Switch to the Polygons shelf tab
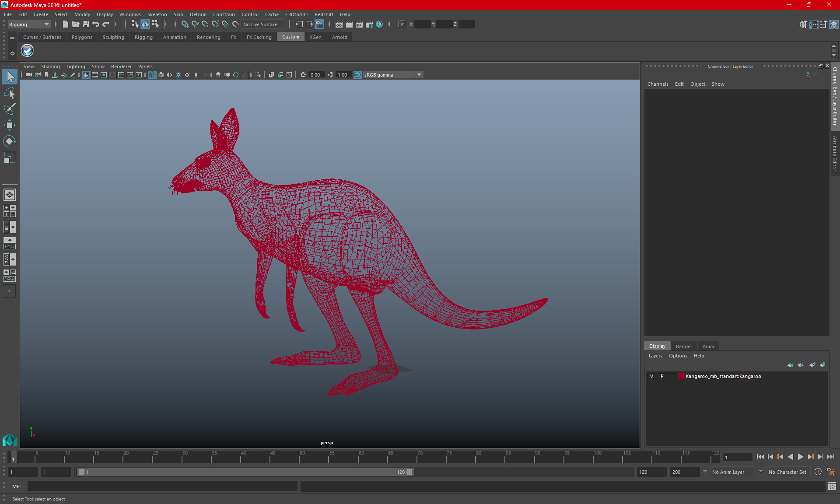840x504 pixels. (82, 37)
